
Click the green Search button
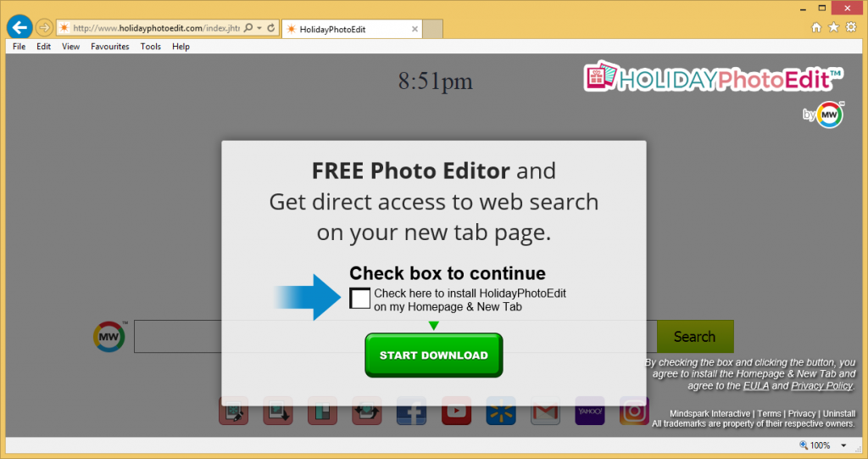[695, 337]
